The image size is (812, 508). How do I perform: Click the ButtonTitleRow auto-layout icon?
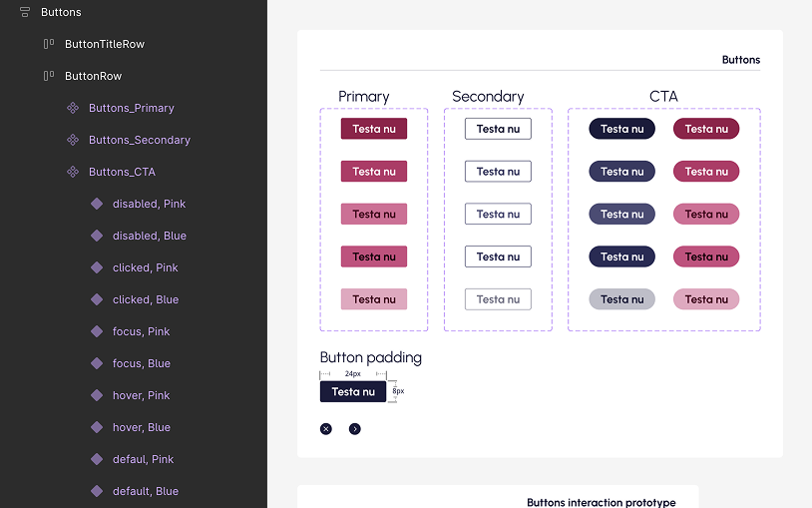(x=49, y=44)
